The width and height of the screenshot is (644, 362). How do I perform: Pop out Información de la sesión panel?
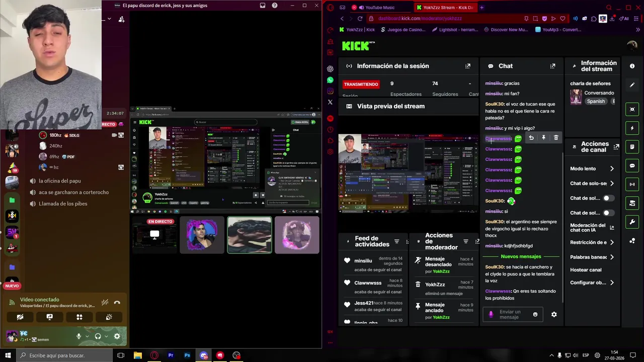[467, 66]
